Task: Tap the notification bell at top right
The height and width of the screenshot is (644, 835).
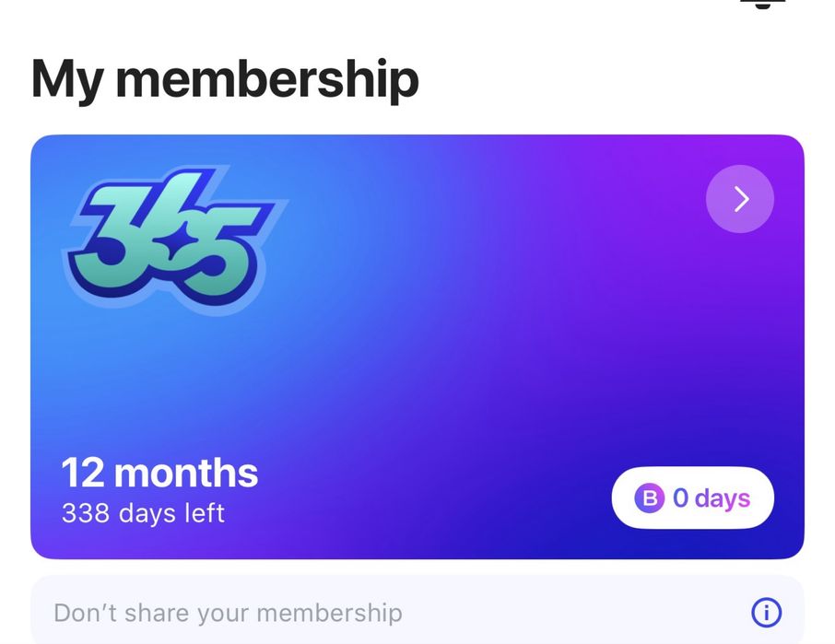Action: (764, 4)
